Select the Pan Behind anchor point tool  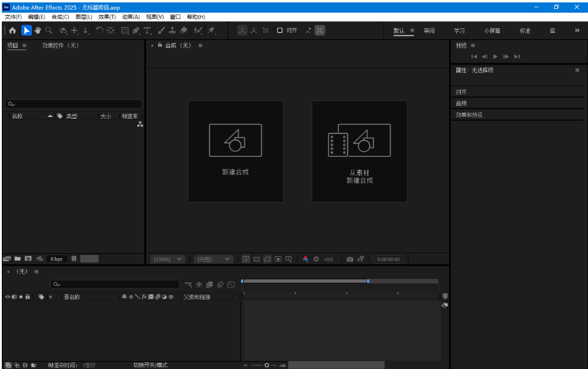110,31
